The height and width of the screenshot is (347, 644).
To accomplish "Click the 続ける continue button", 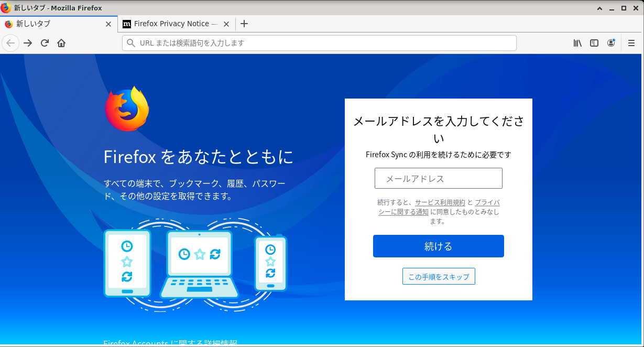I will coord(439,246).
